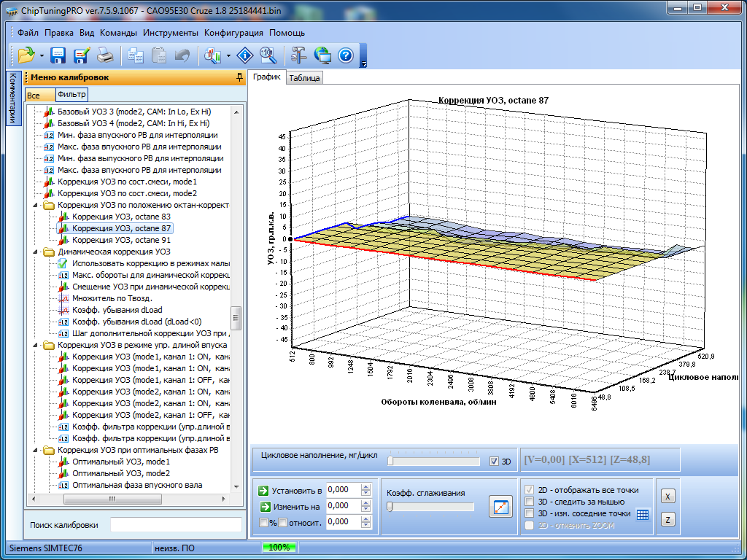Switch to the Таблица tab

(x=304, y=78)
